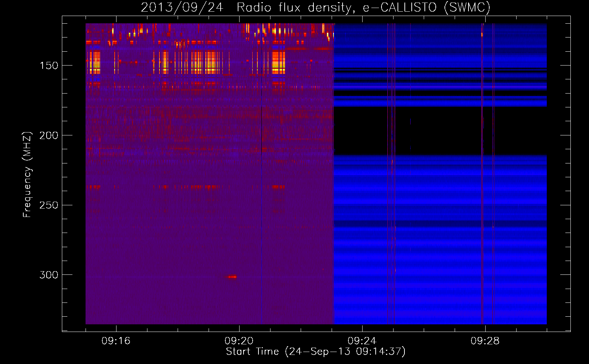Click the 300 frequency tick label
Screen dimensions: 589x364
(49, 275)
